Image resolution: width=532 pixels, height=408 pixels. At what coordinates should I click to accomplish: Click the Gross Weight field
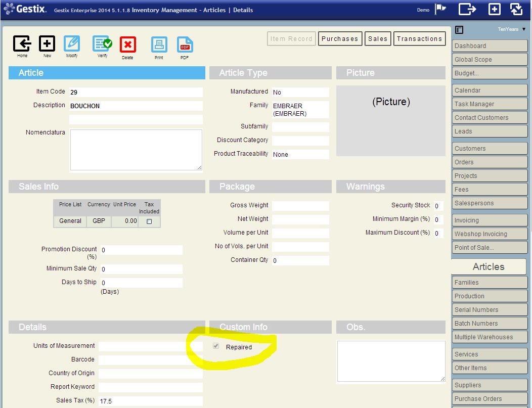point(300,206)
